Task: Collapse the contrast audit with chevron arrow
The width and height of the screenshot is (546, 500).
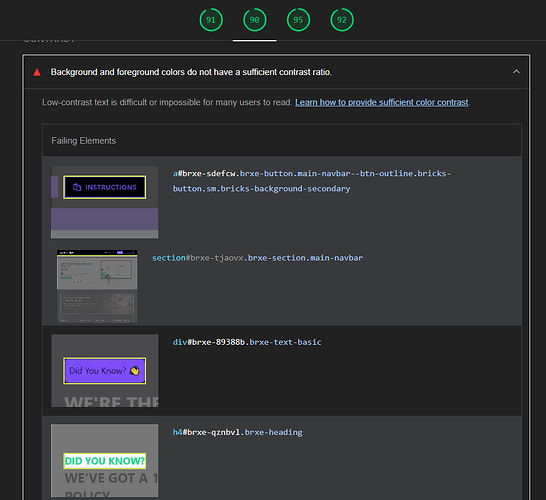Action: point(516,72)
